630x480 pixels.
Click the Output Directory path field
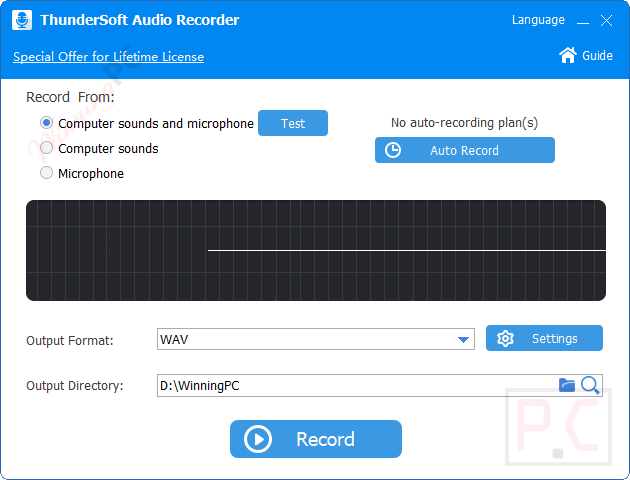(380, 386)
